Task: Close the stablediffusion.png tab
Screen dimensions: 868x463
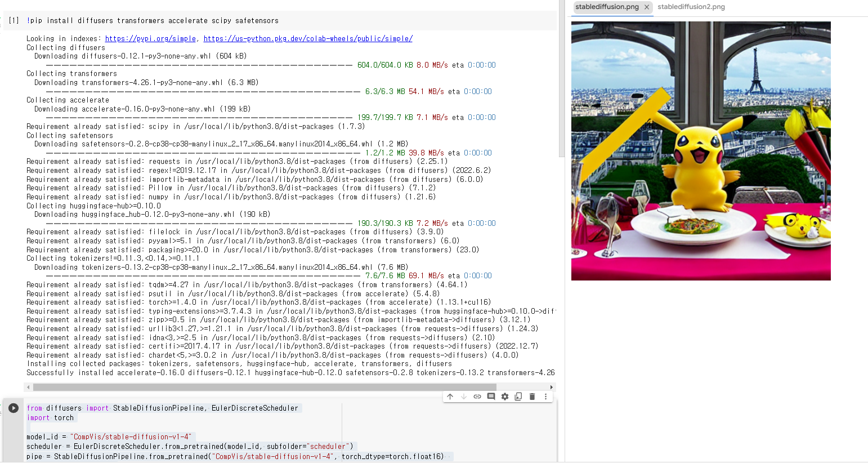Action: pyautogui.click(x=647, y=7)
